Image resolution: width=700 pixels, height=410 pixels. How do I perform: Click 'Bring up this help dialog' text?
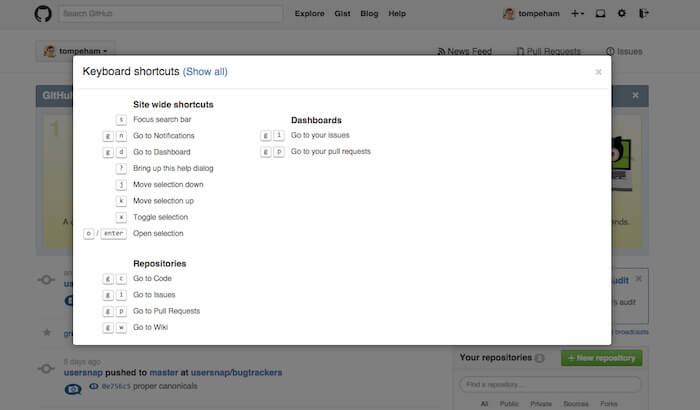pos(173,168)
